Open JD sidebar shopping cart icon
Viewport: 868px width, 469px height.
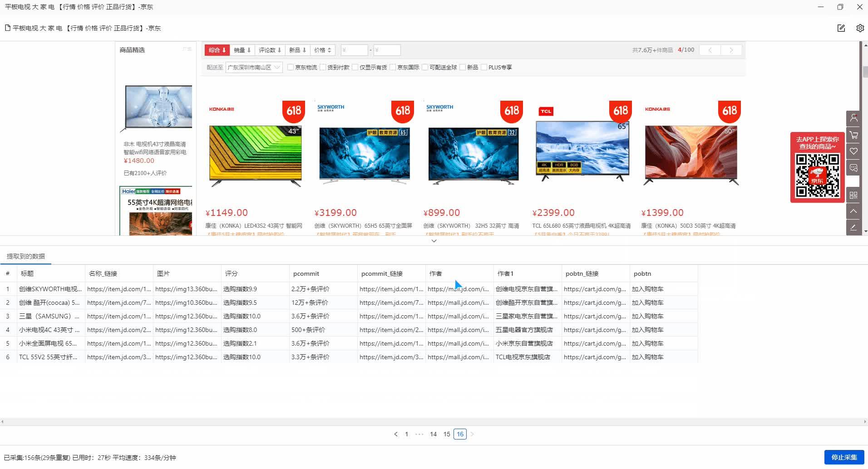tap(853, 135)
